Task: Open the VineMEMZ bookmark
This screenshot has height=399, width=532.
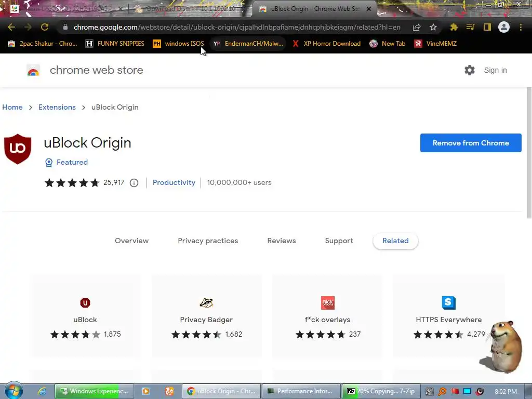Action: (x=435, y=44)
